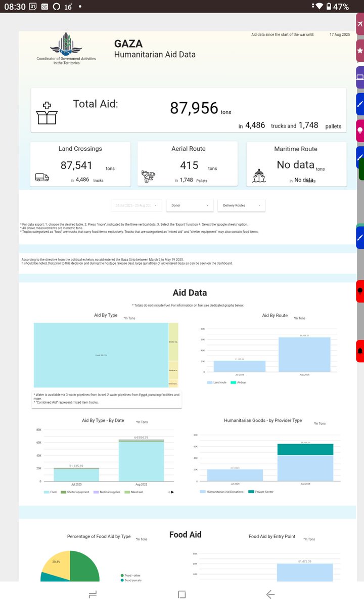Go to previous legend page in Aid By Type - By Date
Screen dimensions: 364x607
coord(168,492)
